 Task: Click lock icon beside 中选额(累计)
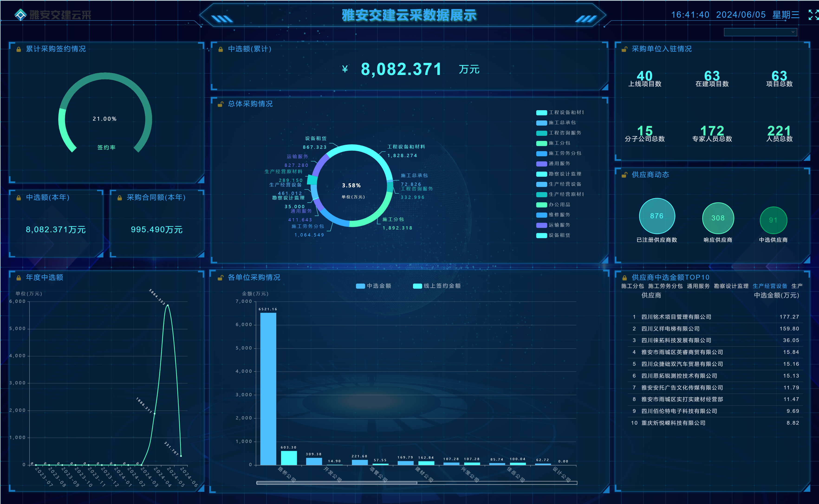tap(221, 49)
